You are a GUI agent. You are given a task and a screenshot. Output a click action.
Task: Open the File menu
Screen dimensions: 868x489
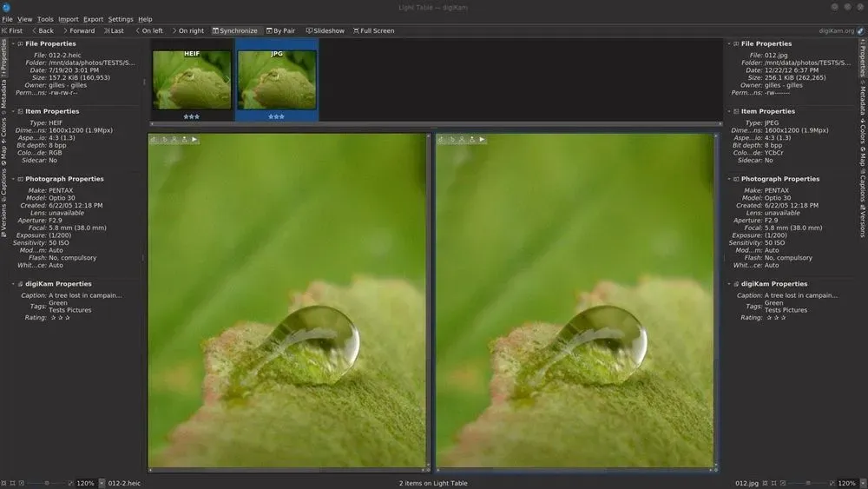pos(7,19)
